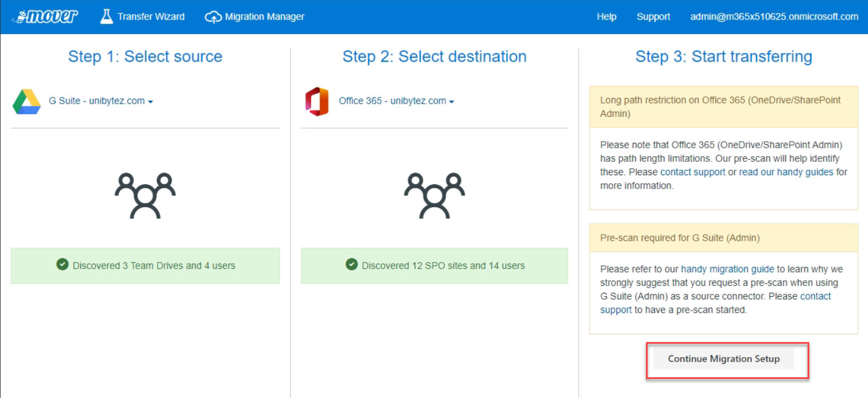The image size is (868, 398).
Task: Open the Support menu
Action: pos(653,16)
